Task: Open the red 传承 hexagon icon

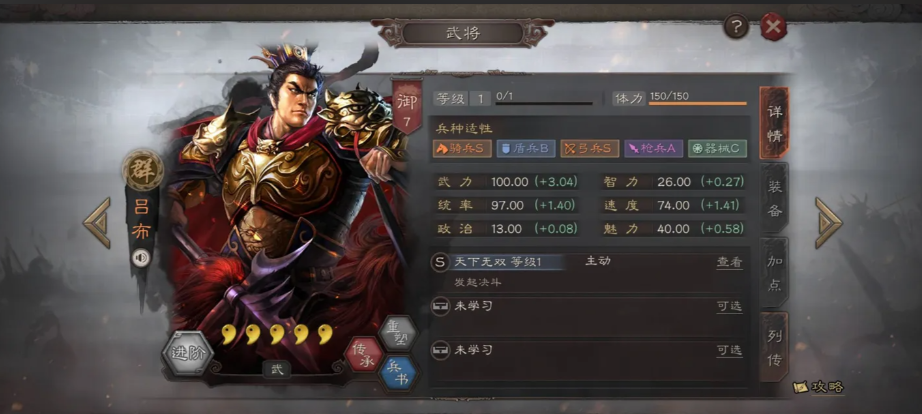Action: tap(363, 355)
